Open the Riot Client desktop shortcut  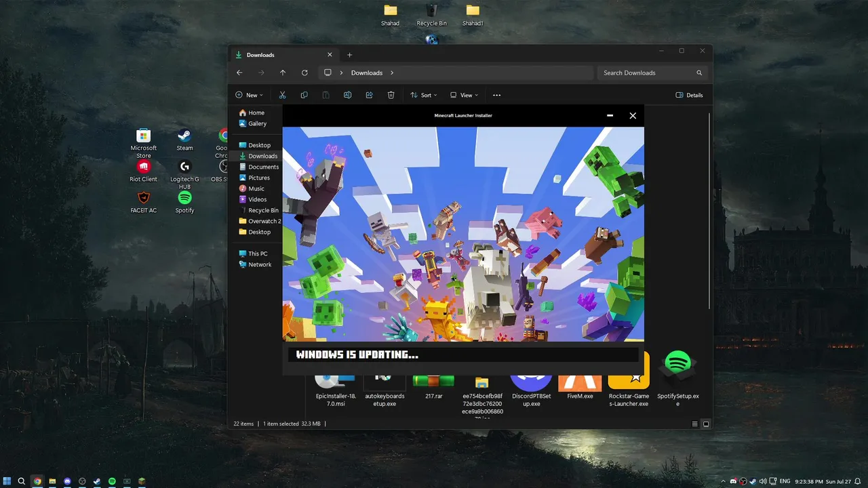click(143, 171)
